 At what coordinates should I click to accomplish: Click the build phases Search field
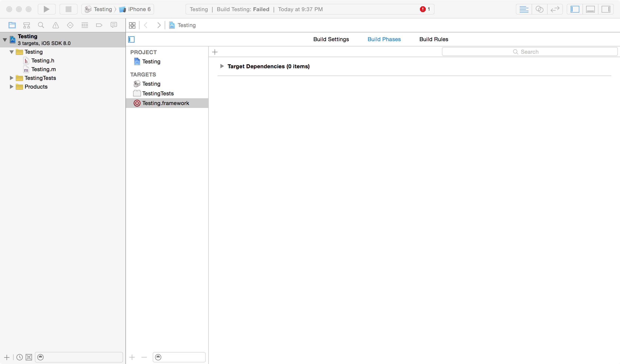529,52
